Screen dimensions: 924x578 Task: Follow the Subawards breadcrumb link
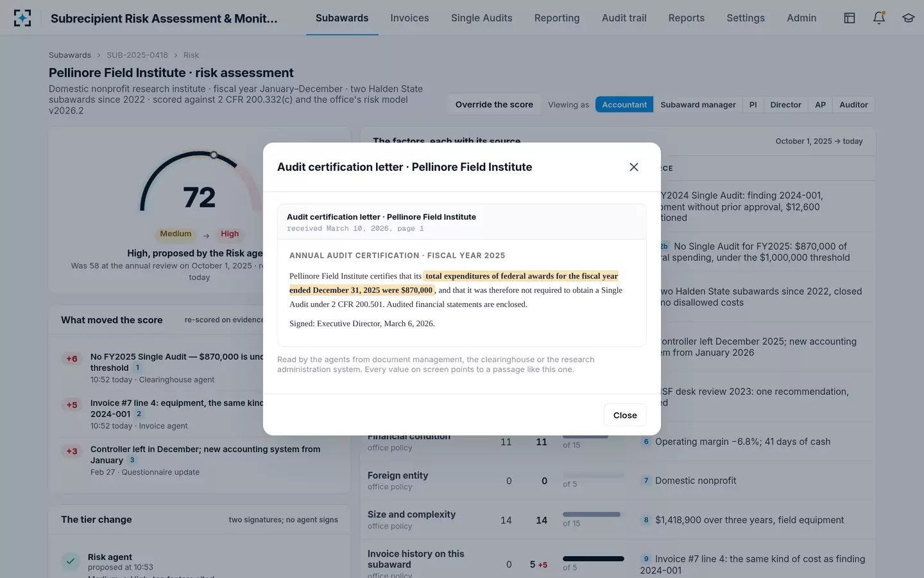click(x=70, y=55)
